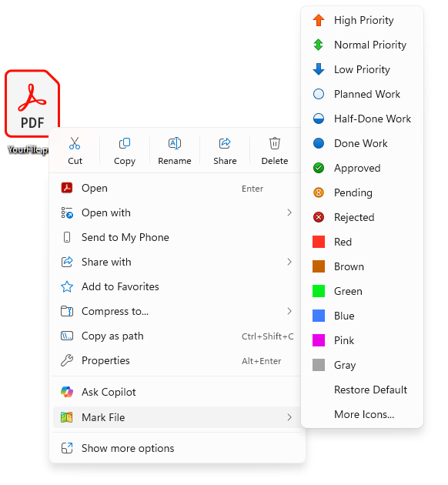The height and width of the screenshot is (485, 448).
Task: Mark file as High Priority
Action: (362, 20)
